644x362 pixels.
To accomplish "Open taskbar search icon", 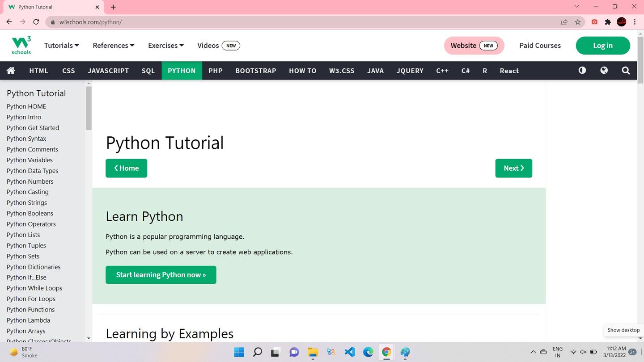I will 258,352.
